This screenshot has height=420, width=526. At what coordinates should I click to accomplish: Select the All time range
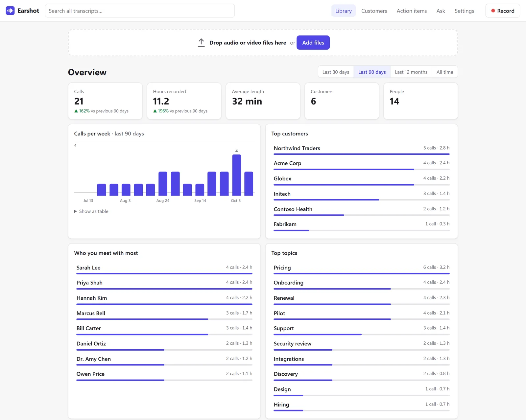(x=445, y=72)
